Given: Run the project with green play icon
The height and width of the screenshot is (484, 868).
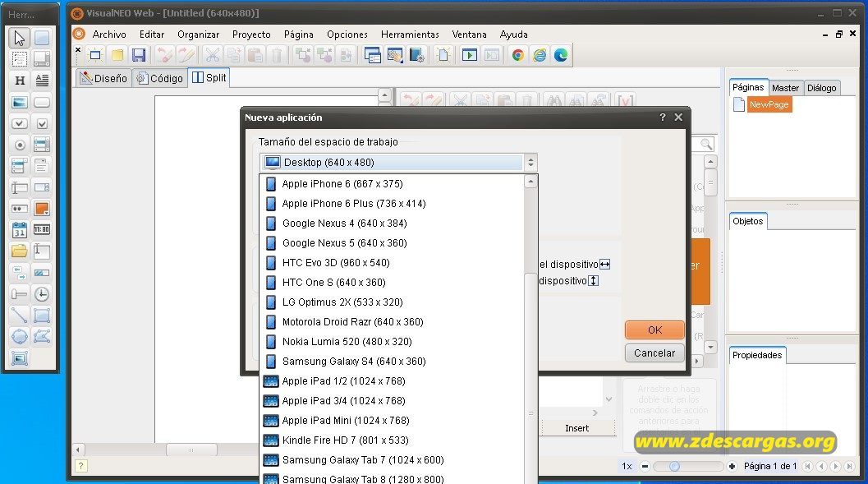Looking at the screenshot, I should (470, 55).
